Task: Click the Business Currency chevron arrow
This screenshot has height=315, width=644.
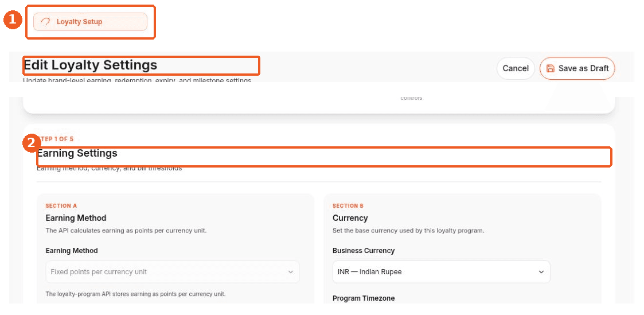Action: [541, 272]
